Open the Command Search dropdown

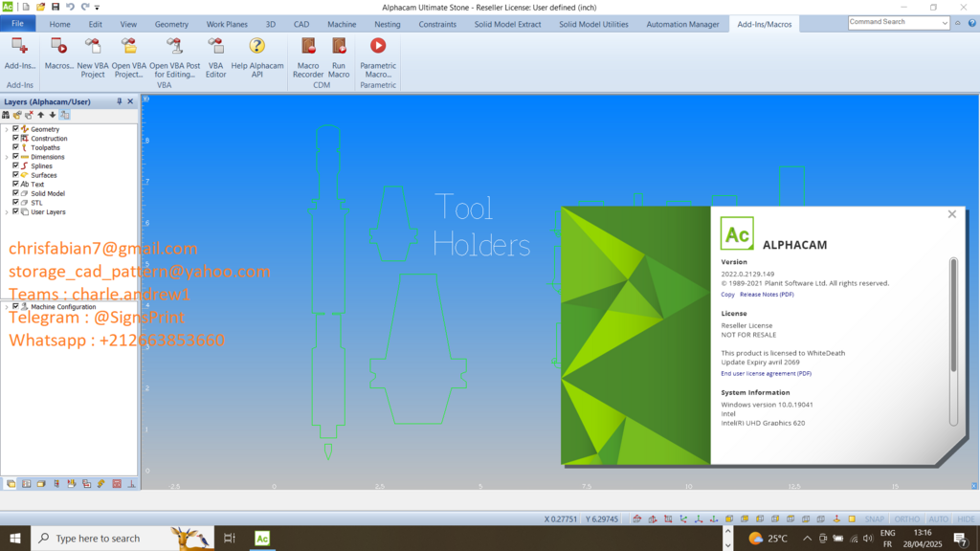[945, 23]
